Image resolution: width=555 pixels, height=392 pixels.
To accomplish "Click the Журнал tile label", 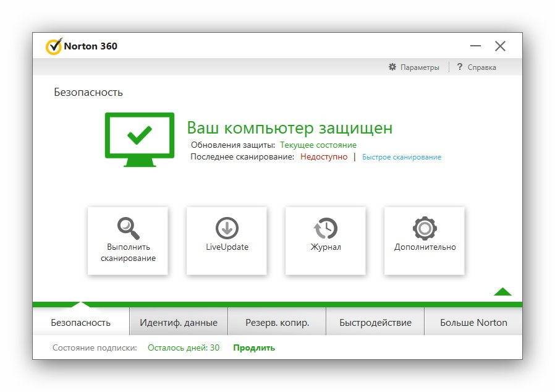I will 326,247.
